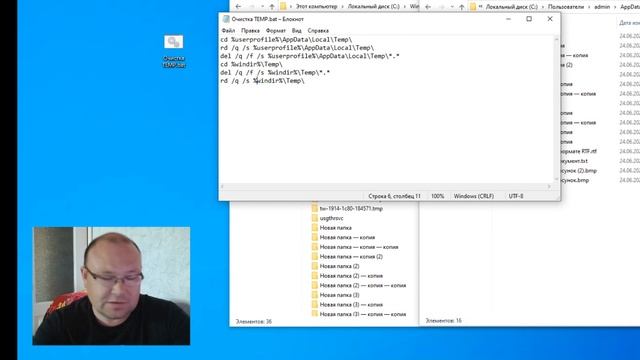Select 'Новая папка (3)' folder
640x360 pixels.
click(x=339, y=295)
